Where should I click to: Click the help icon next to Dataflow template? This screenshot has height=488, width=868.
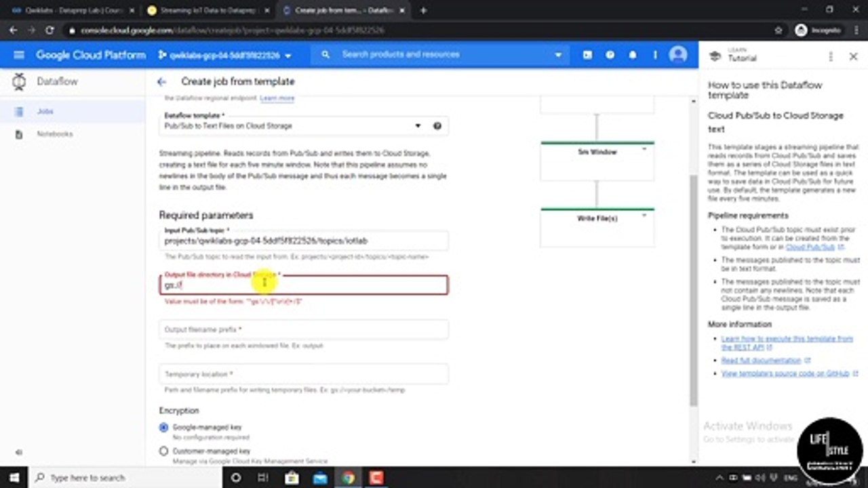437,126
